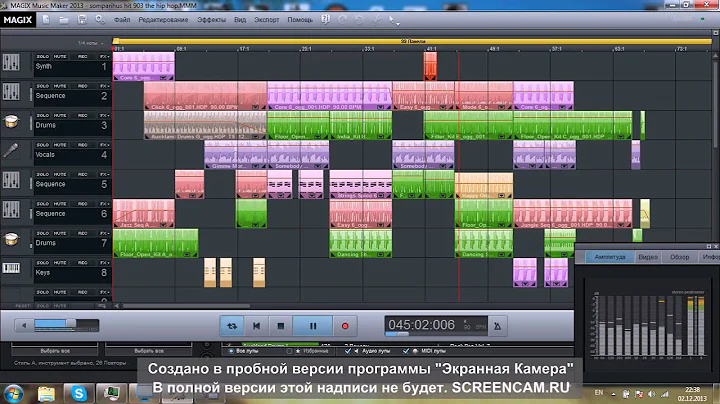Toggle MUTE on the Keys track
720x404 pixels.
pos(60,263)
